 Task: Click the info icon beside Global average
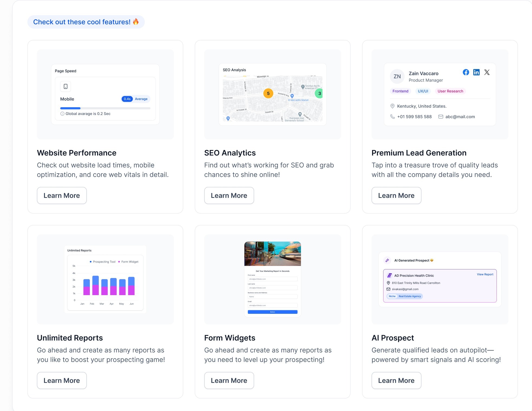coord(62,114)
